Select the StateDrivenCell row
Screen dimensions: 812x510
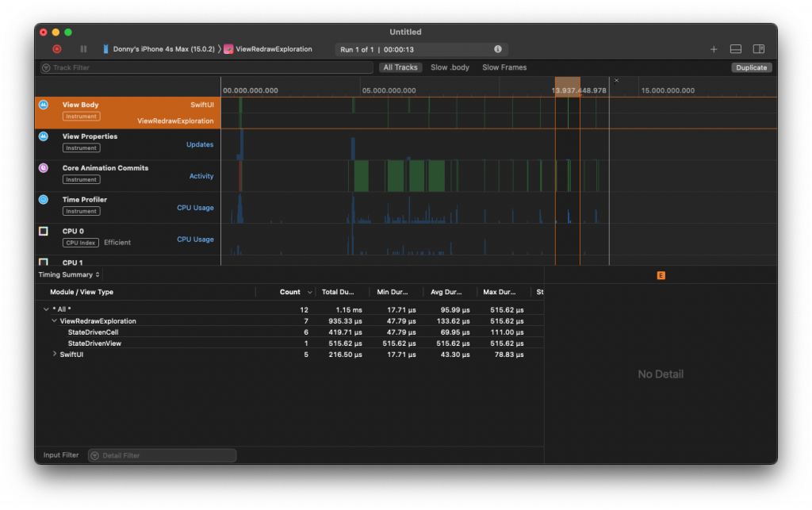point(289,332)
